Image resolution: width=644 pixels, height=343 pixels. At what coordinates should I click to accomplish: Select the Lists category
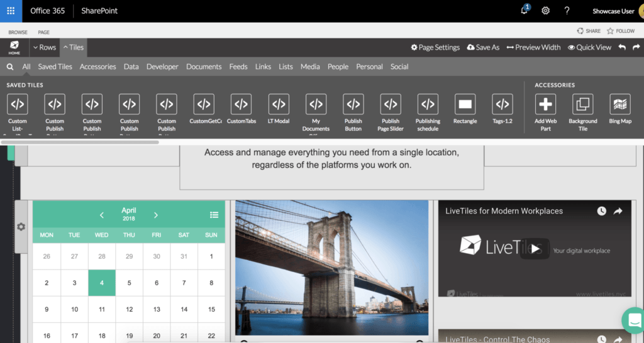(286, 67)
